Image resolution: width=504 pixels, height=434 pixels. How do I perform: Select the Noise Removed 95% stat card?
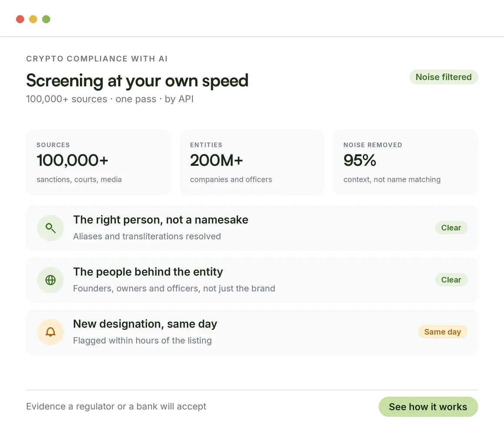pos(405,162)
